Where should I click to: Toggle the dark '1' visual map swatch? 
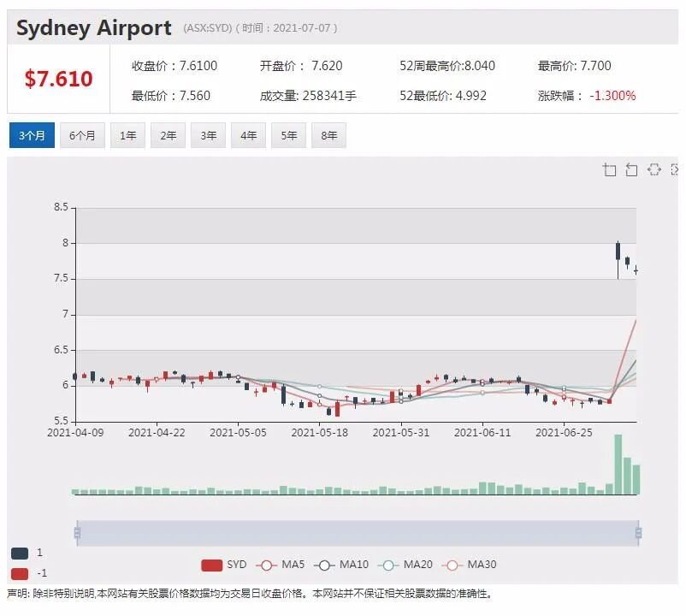click(20, 553)
